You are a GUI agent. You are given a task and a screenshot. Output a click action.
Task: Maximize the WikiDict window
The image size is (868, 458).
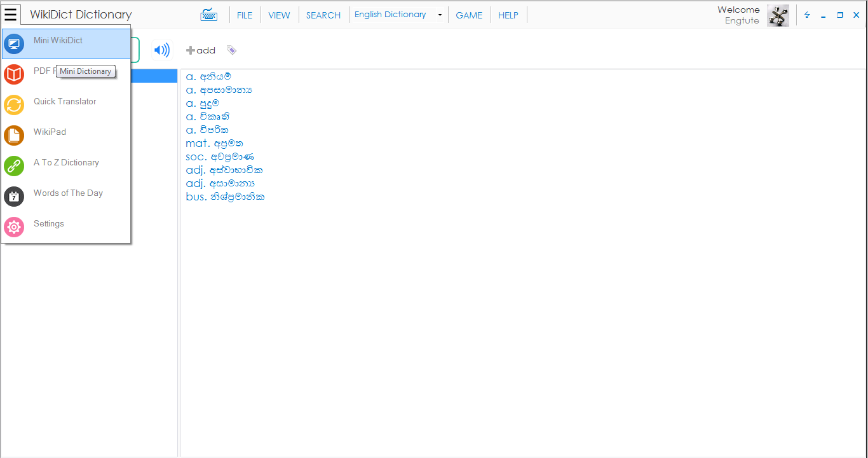pos(840,15)
